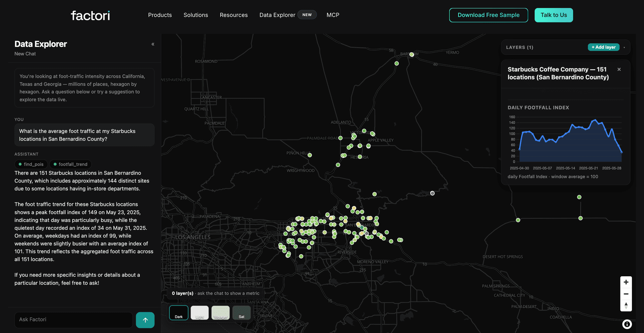Click the 2025-05-28 axis date
The height and width of the screenshot is (333, 644).
tap(611, 168)
